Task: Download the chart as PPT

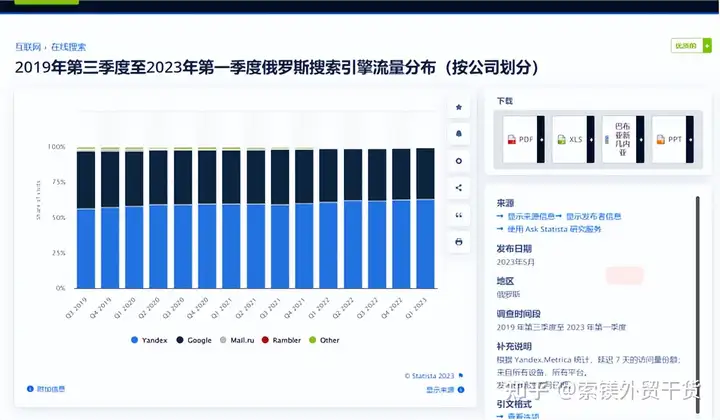Action: coord(673,139)
